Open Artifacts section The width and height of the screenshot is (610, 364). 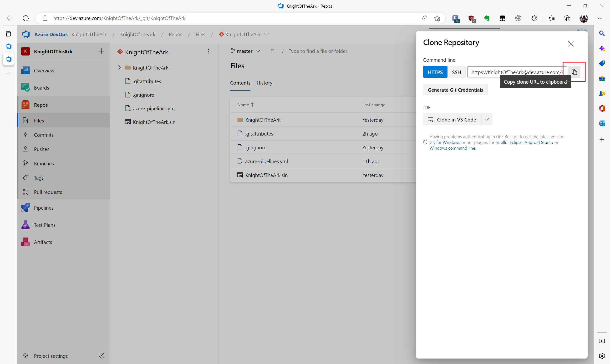43,242
